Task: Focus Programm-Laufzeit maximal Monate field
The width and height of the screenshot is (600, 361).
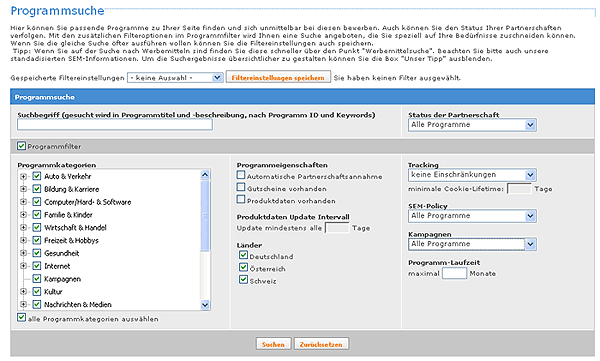Action: 455,273
